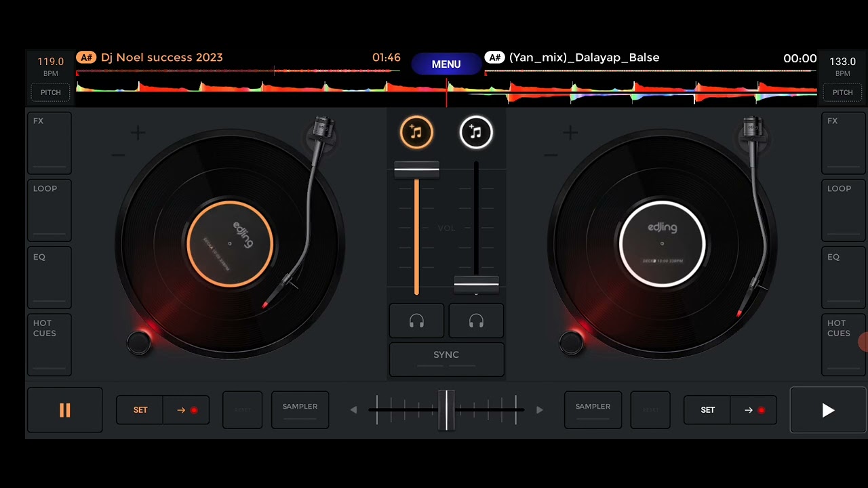The height and width of the screenshot is (488, 868).
Task: Nudge crossfader right with arrow
Action: click(x=539, y=410)
